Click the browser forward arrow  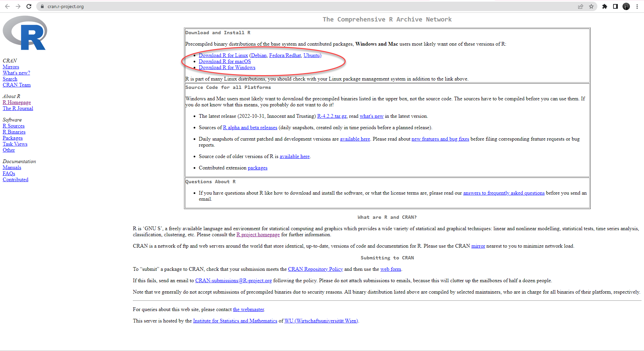(x=18, y=6)
